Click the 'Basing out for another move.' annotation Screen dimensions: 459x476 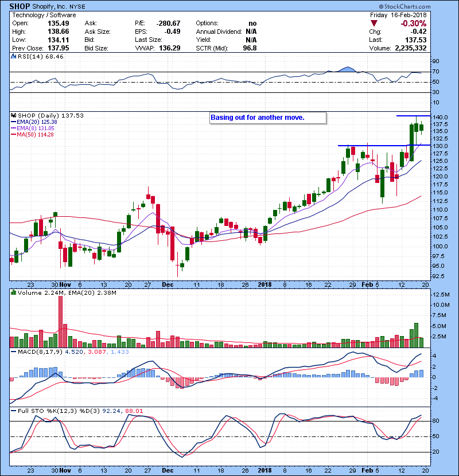[258, 118]
